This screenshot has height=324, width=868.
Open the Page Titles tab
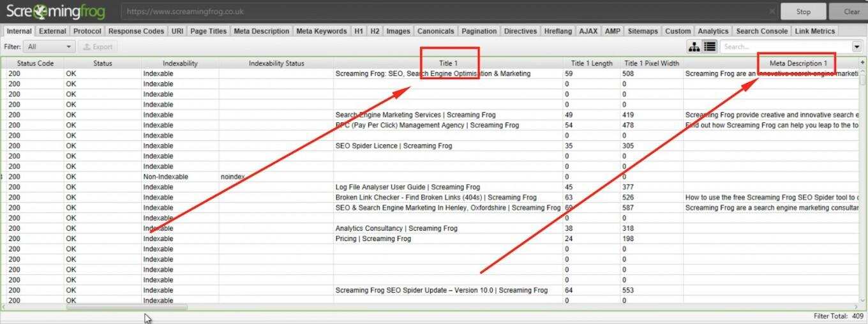coord(208,31)
